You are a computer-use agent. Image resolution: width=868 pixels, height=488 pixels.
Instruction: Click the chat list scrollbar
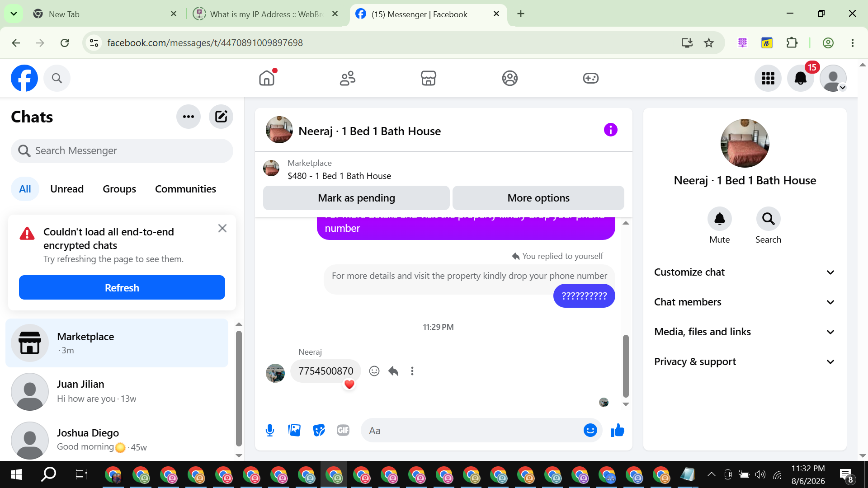(x=239, y=389)
